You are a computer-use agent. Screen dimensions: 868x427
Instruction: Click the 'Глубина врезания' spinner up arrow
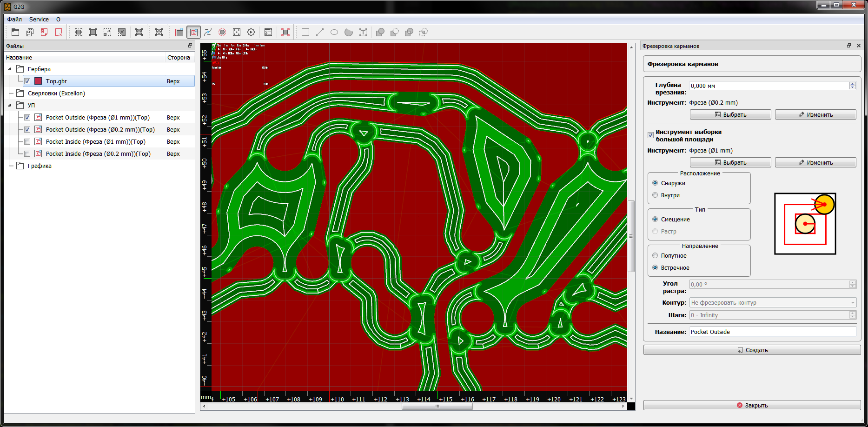pos(852,84)
